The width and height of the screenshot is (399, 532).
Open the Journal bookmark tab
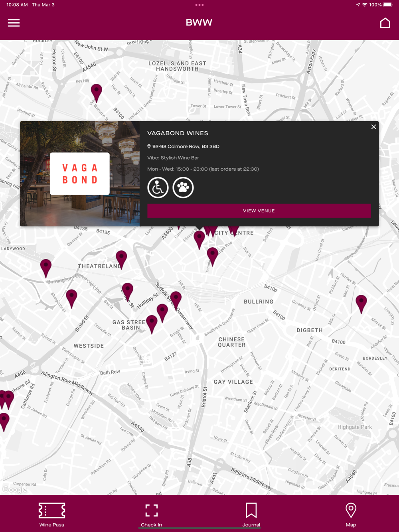pos(251,514)
